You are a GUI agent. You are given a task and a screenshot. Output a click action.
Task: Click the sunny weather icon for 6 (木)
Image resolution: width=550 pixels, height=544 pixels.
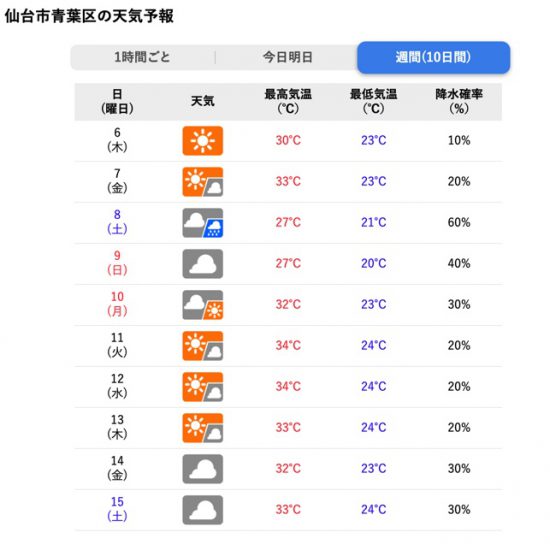203,141
